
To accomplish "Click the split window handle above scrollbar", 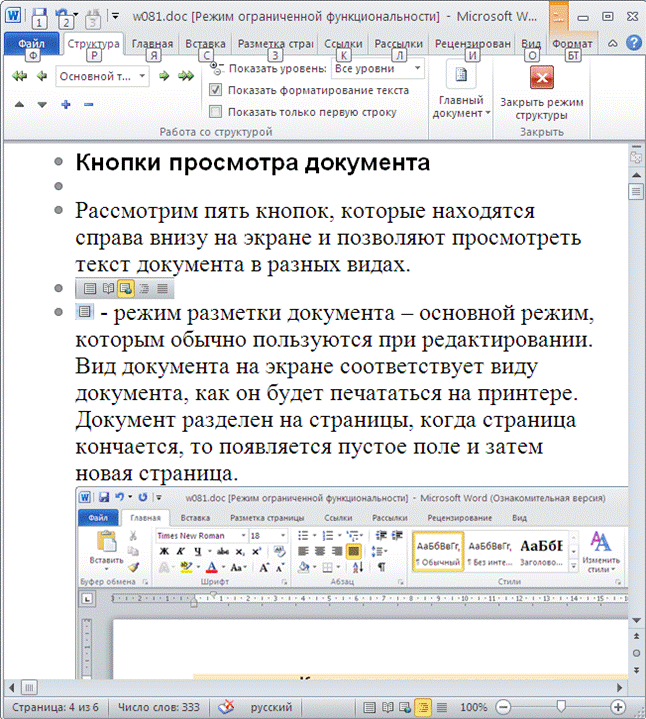I will coord(636,147).
